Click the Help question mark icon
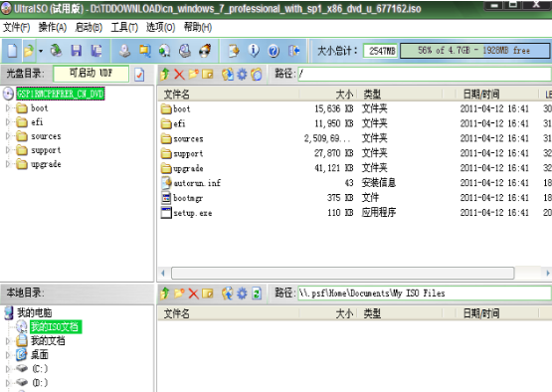Viewport: 552px width, 392px height. pos(274,51)
